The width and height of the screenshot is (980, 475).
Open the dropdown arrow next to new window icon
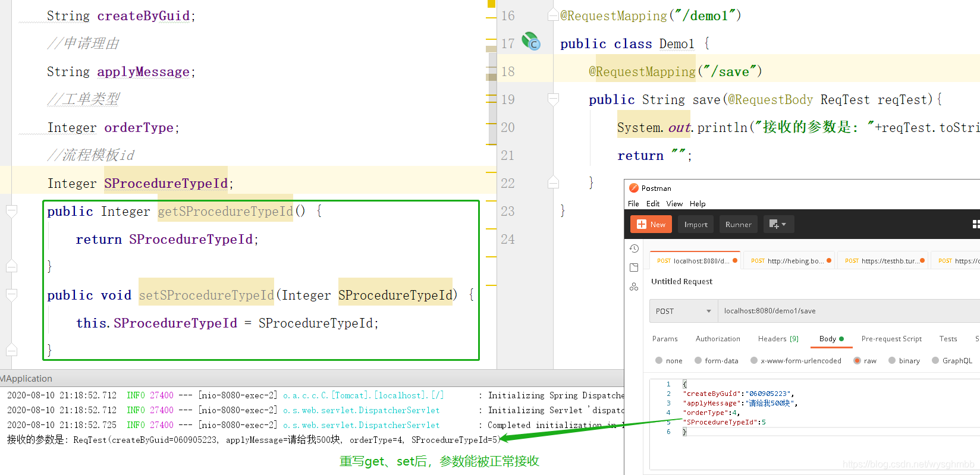coord(784,224)
